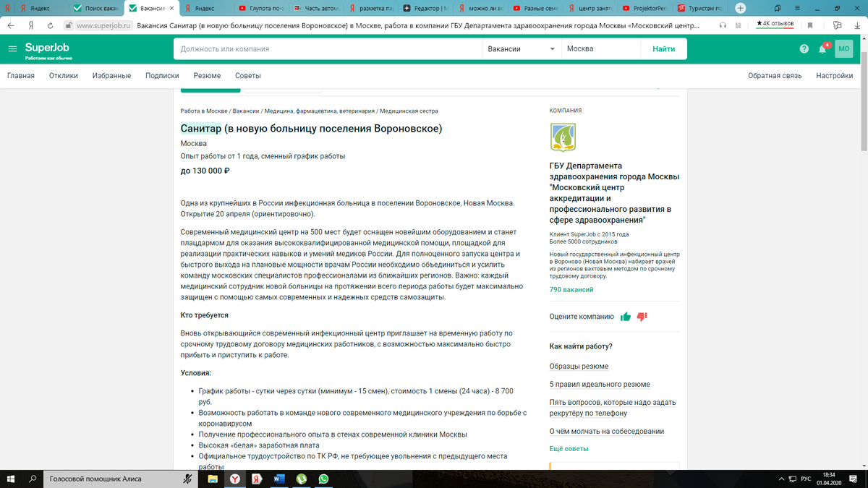This screenshot has width=868, height=488.
Task: Open 5 правил идеального резюме link
Action: (600, 385)
